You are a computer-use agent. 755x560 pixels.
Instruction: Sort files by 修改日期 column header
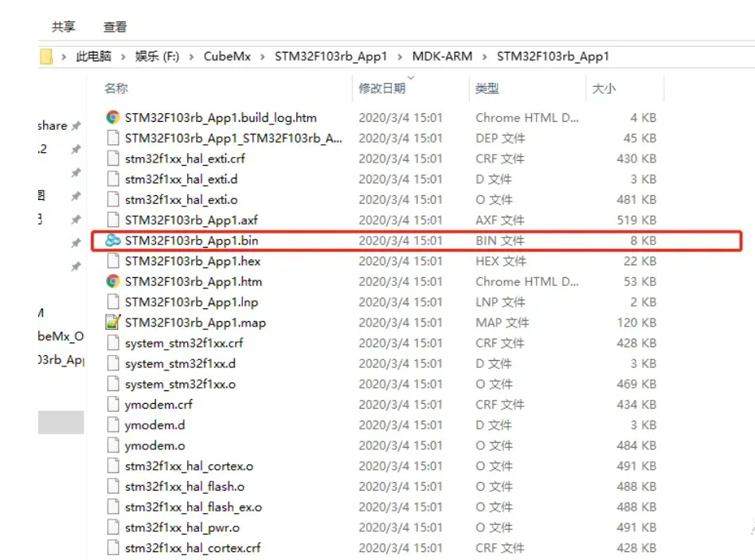pos(381,88)
